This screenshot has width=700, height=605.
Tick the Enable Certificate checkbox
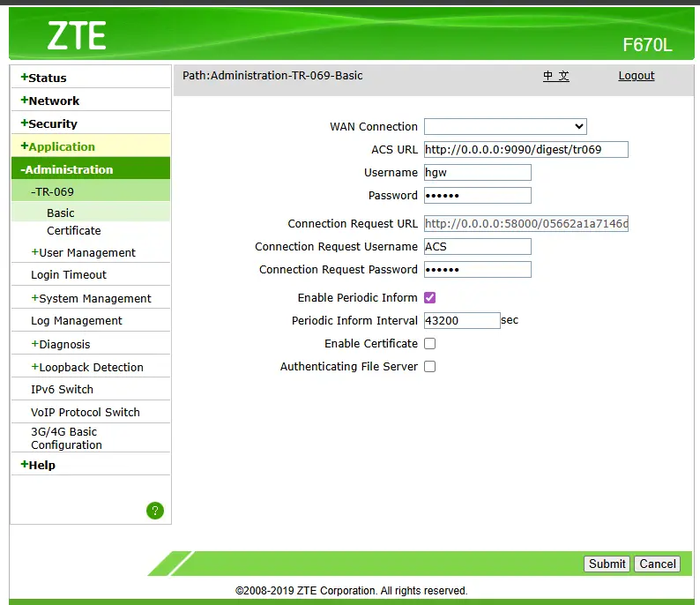coord(430,344)
